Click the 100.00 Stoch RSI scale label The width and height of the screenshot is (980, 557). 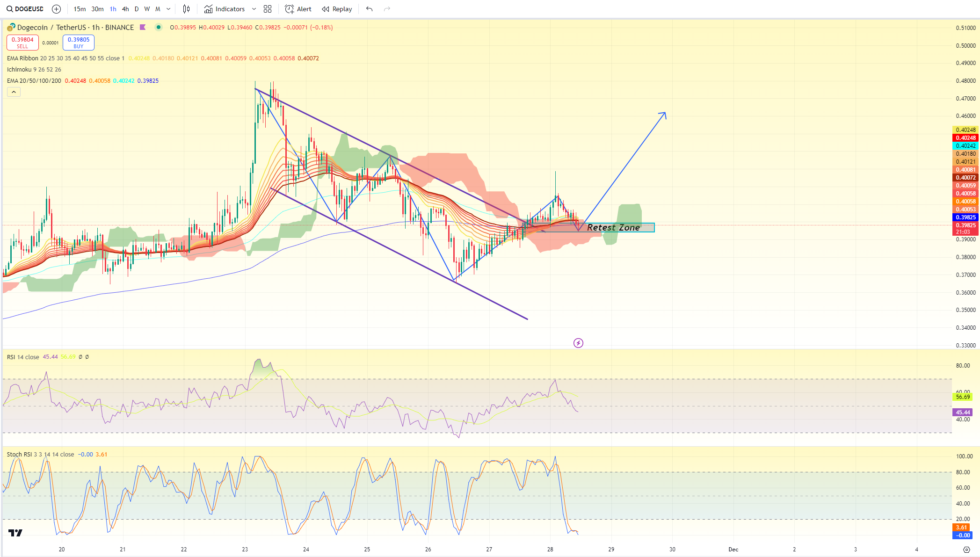pos(964,456)
